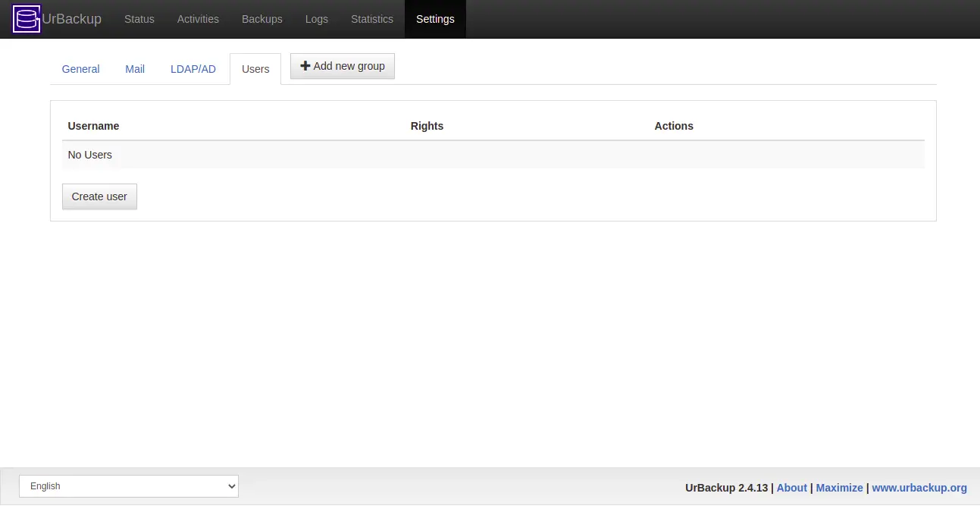Click the Rights column header

pyautogui.click(x=427, y=126)
